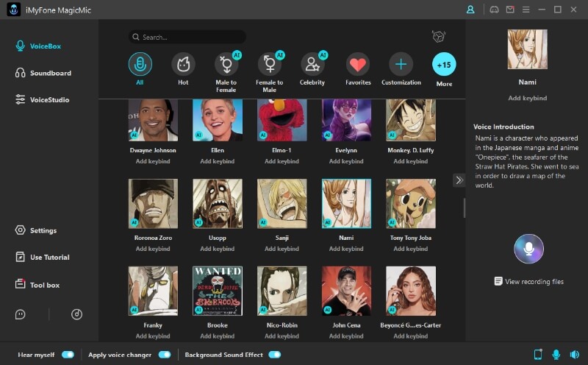588x365 pixels.
Task: Add keybind under Franky
Action: point(153,336)
